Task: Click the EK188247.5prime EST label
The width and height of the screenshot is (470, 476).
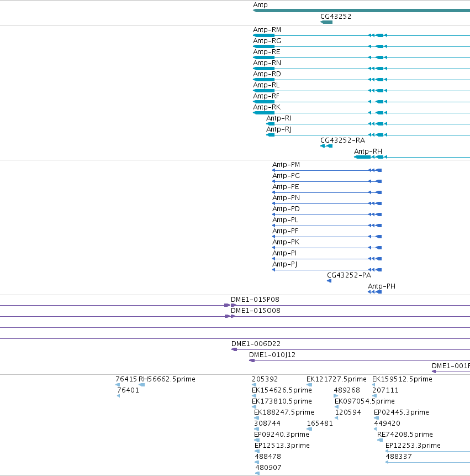Action: pyautogui.click(x=284, y=412)
